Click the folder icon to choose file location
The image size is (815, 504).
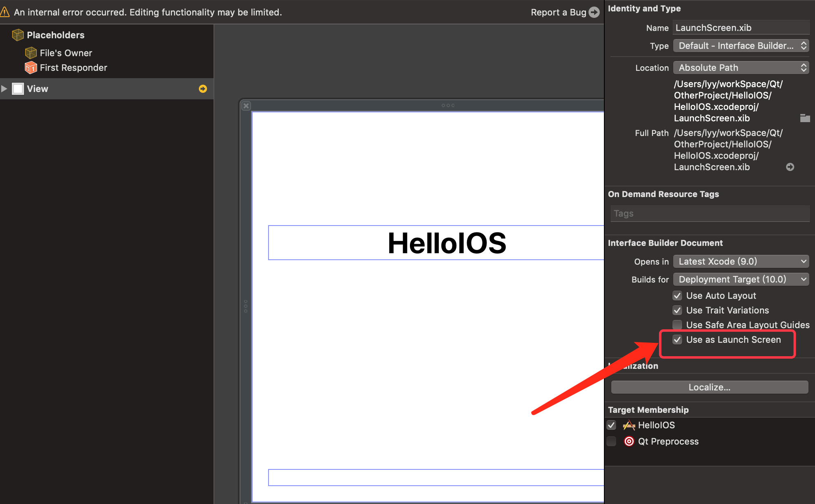coord(805,118)
